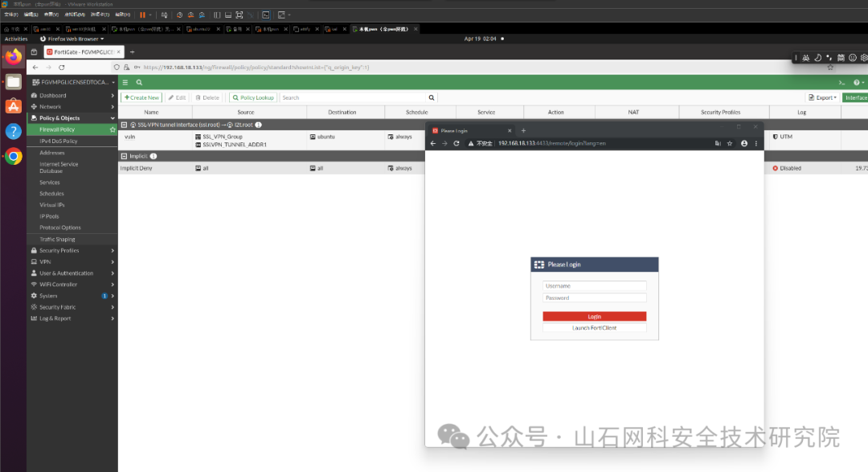The width and height of the screenshot is (868, 472).
Task: Click the Edit policy button
Action: 177,97
